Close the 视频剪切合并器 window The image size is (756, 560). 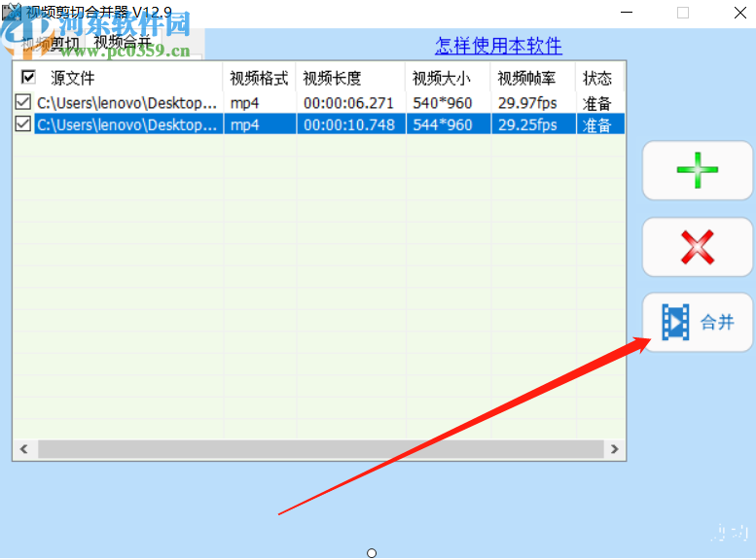740,13
